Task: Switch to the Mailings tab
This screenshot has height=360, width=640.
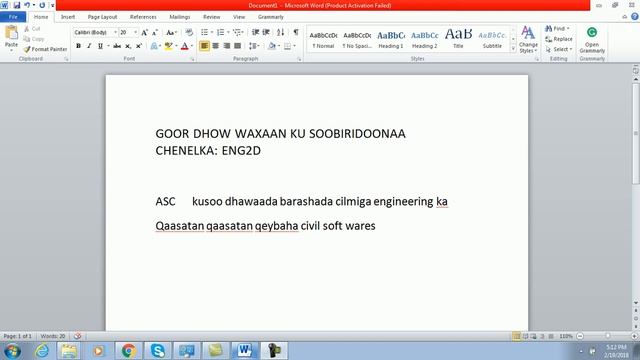Action: [x=180, y=17]
